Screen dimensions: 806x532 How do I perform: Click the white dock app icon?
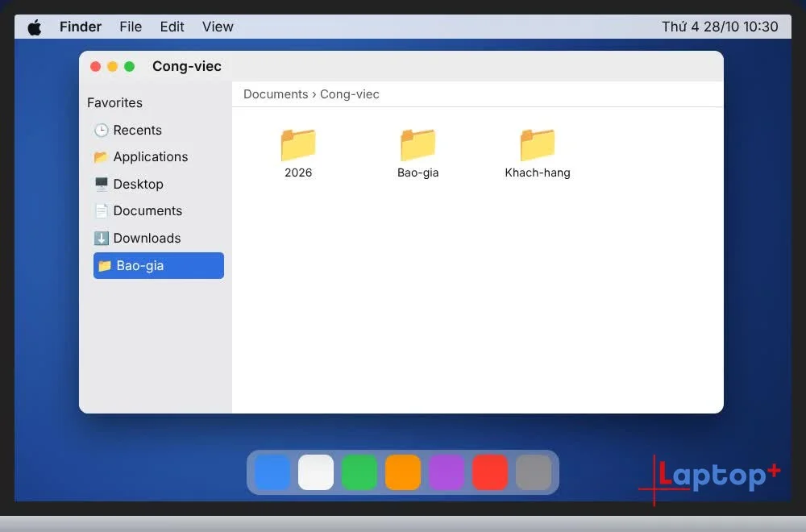pyautogui.click(x=316, y=472)
